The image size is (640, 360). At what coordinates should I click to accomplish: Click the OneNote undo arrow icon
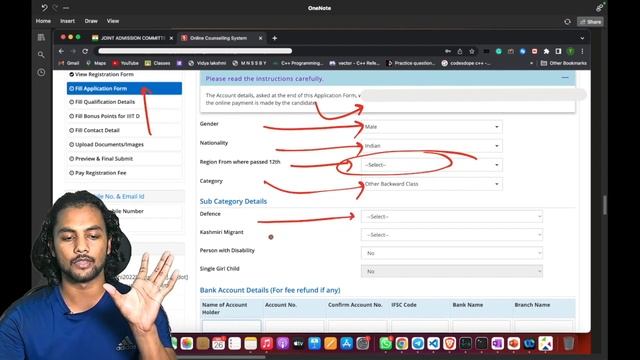click(44, 8)
